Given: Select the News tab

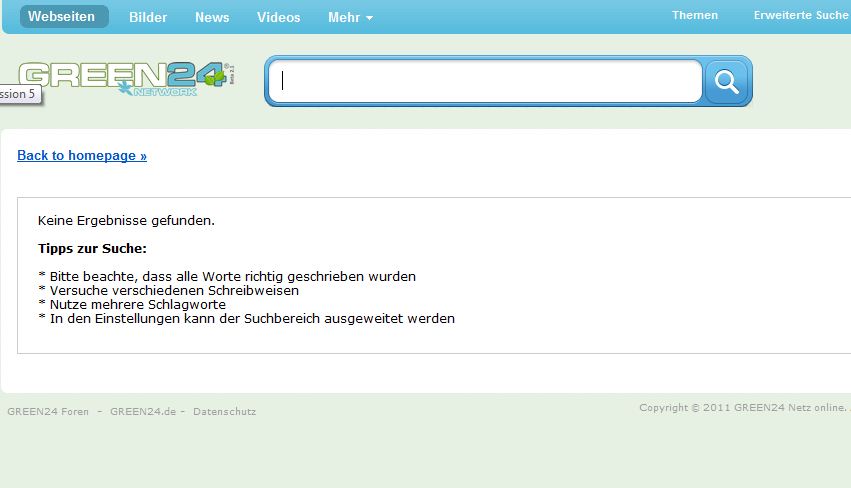Looking at the screenshot, I should pos(212,17).
